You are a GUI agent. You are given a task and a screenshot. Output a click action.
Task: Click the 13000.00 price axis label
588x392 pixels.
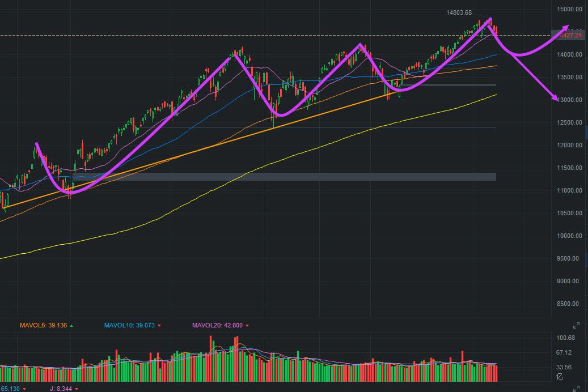tap(570, 100)
